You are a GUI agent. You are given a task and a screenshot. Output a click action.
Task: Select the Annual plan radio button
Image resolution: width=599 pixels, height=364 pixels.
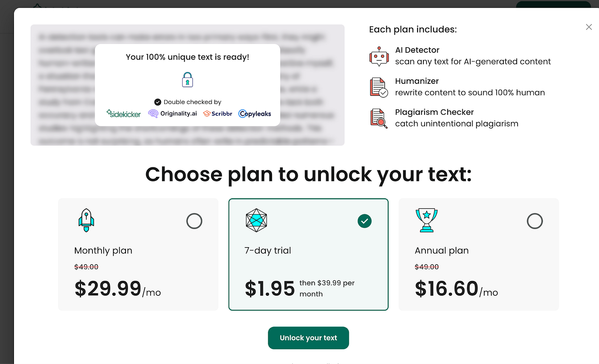(535, 221)
